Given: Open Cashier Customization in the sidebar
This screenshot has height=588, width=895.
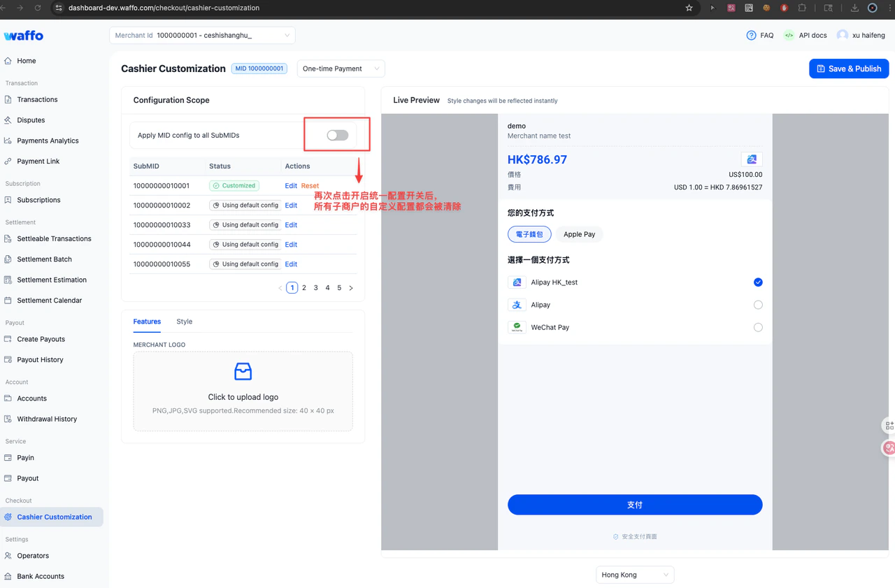Looking at the screenshot, I should pos(52,517).
